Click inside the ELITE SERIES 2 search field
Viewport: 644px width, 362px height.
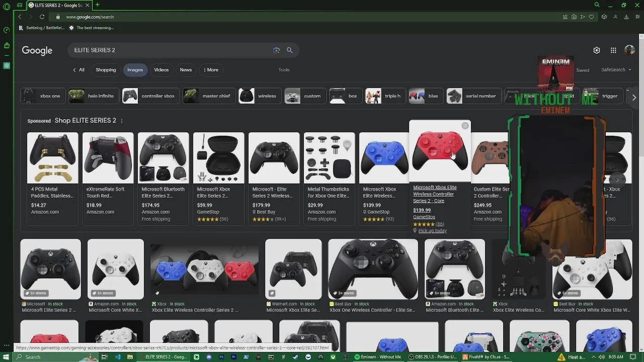click(x=151, y=50)
